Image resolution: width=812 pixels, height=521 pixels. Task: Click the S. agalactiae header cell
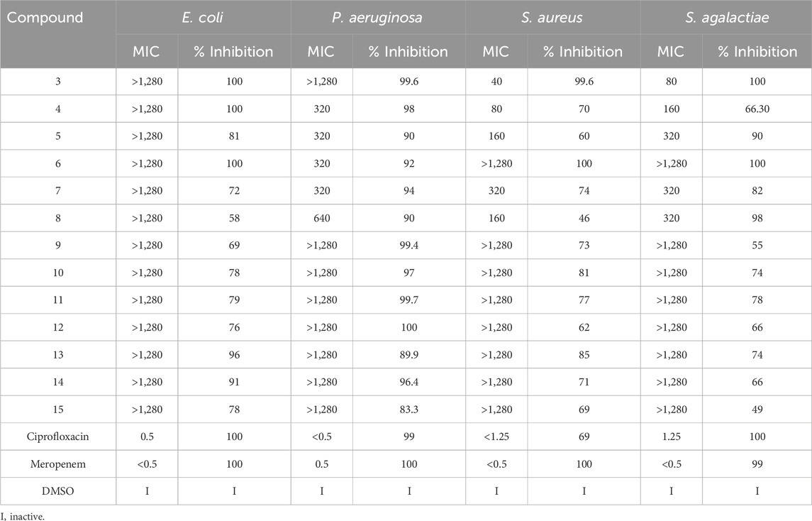pos(725,17)
